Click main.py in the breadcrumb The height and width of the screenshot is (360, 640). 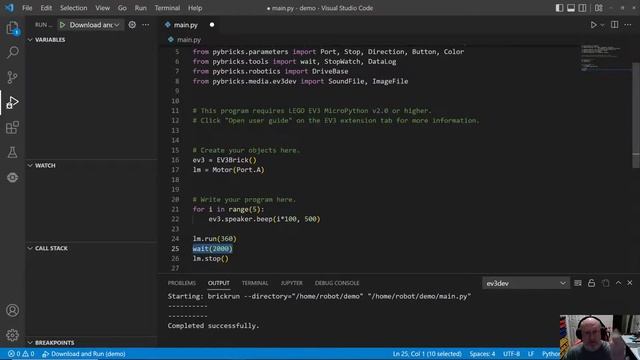coord(189,40)
